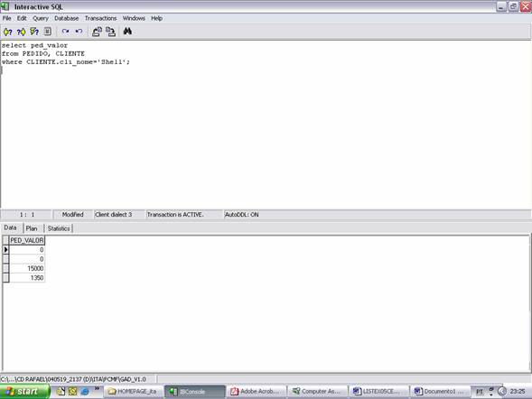The image size is (532, 399).
Task: Click the Execute Query lightning icon
Action: 34,32
